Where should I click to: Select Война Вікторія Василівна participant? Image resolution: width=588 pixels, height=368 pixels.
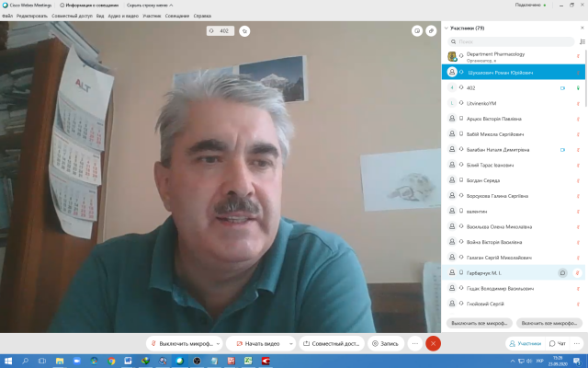513,242
